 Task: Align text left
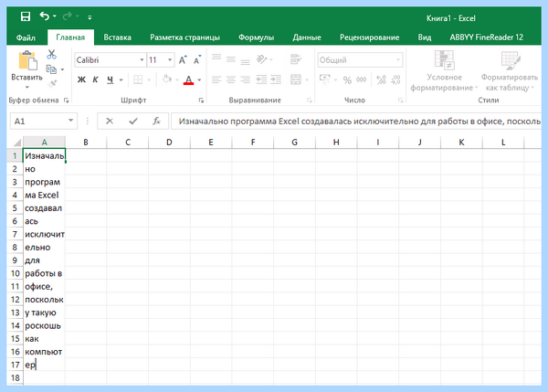[x=216, y=79]
